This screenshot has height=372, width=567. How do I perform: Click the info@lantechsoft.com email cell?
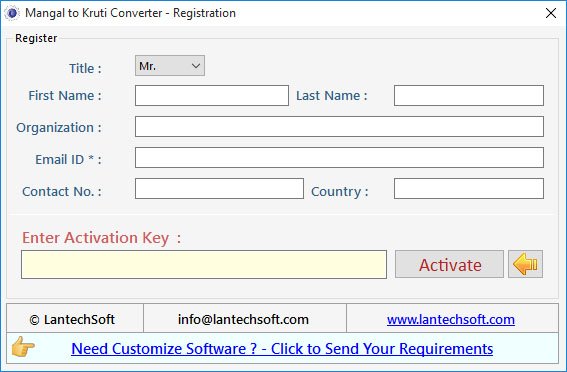tap(245, 318)
